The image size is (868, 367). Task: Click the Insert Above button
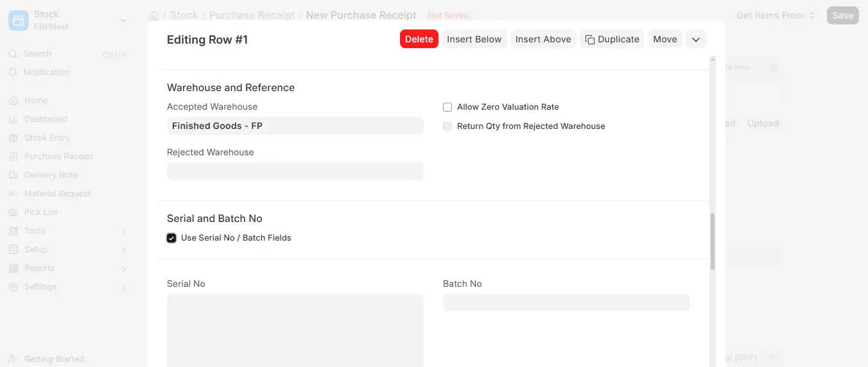(x=543, y=39)
